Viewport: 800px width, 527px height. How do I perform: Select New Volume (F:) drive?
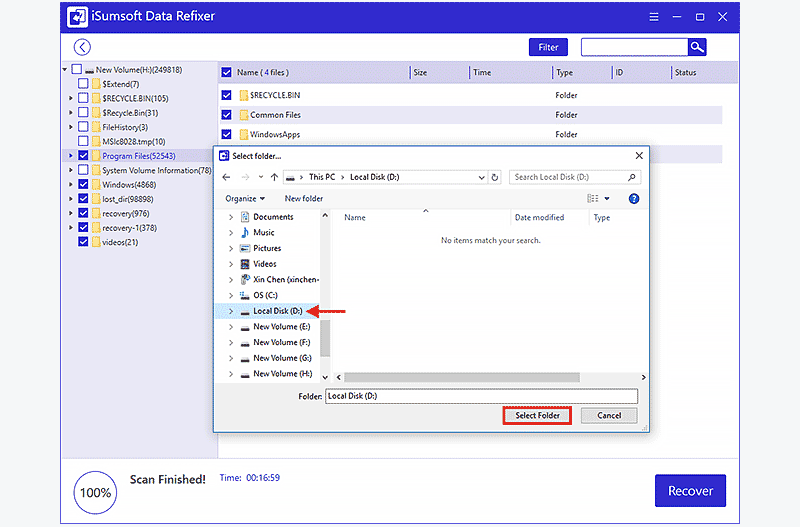[x=281, y=342]
